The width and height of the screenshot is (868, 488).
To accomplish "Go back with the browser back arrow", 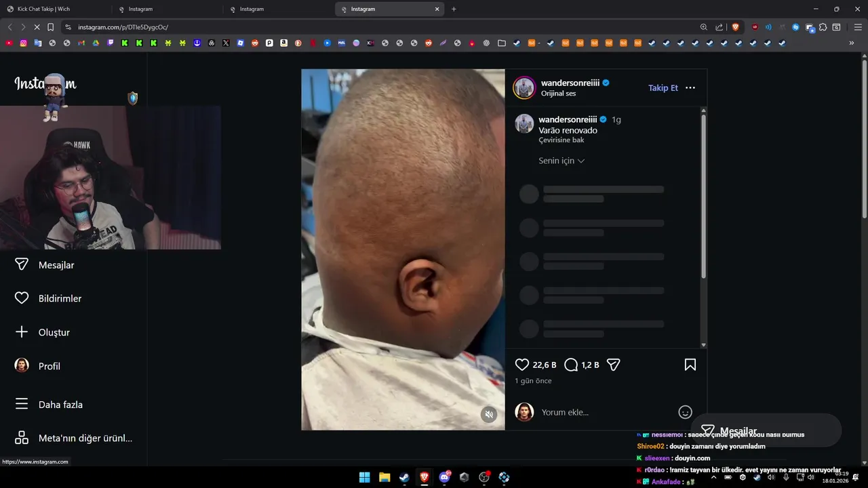I will pyautogui.click(x=9, y=27).
